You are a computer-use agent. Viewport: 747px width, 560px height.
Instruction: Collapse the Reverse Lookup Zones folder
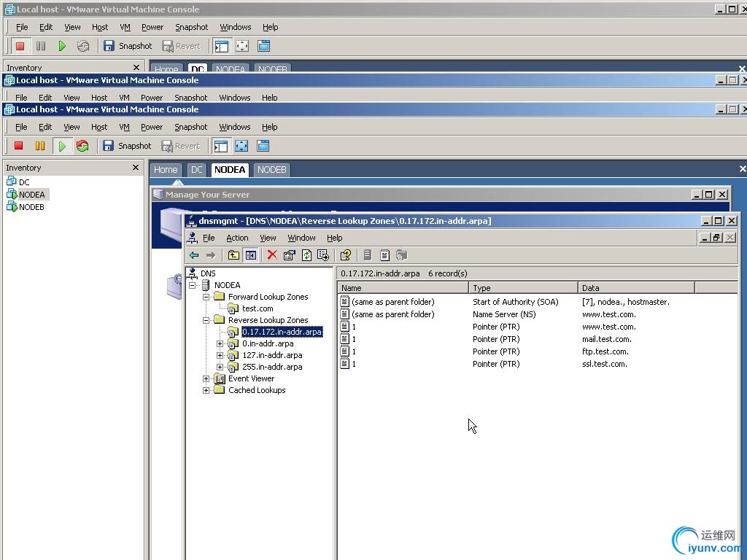206,320
